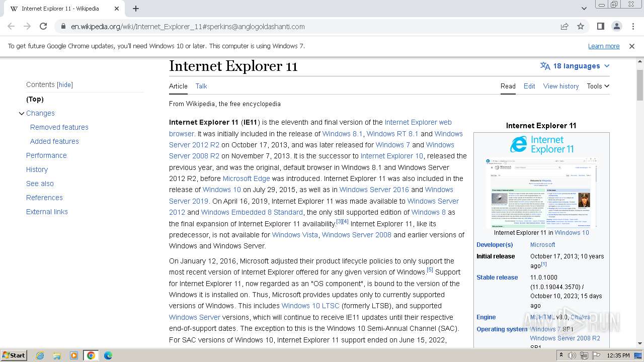Go back to the previous page
Viewport: 644px width, 362px height.
click(11, 27)
